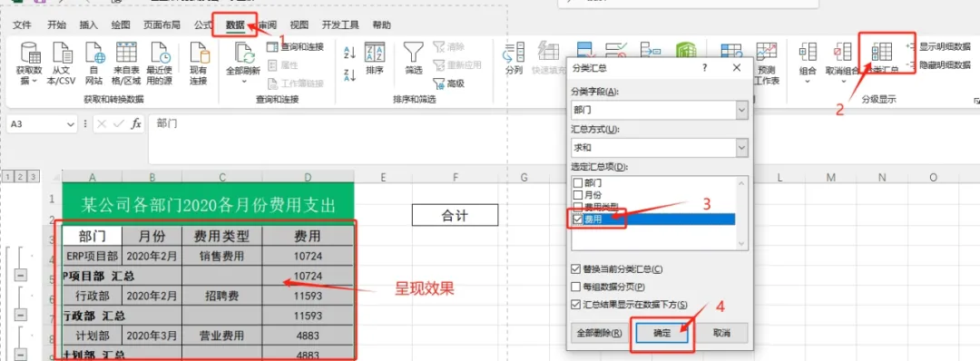Click Workbook Links (工作簿链接) item
980x361 pixels.
pos(295,83)
